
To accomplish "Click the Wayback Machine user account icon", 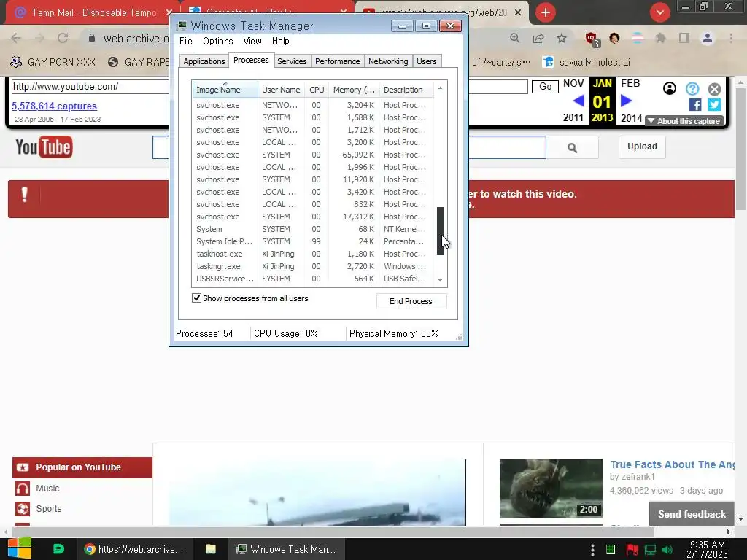I will point(670,88).
